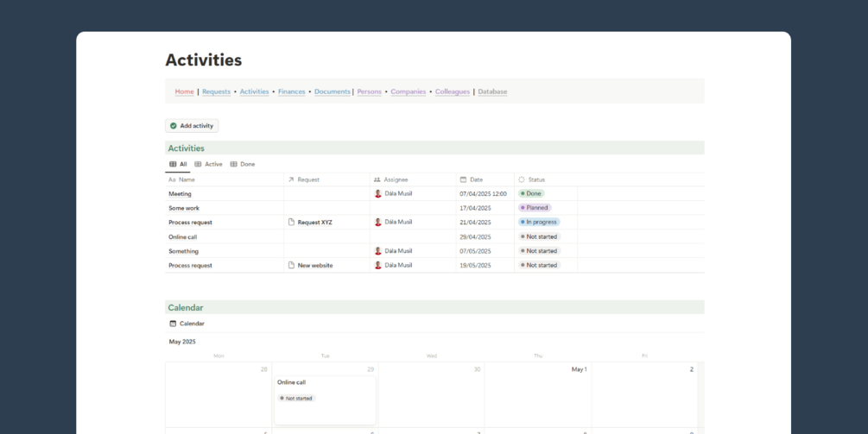Viewport: 868px width, 434px height.
Task: Click page icon beside New website
Action: [291, 266]
